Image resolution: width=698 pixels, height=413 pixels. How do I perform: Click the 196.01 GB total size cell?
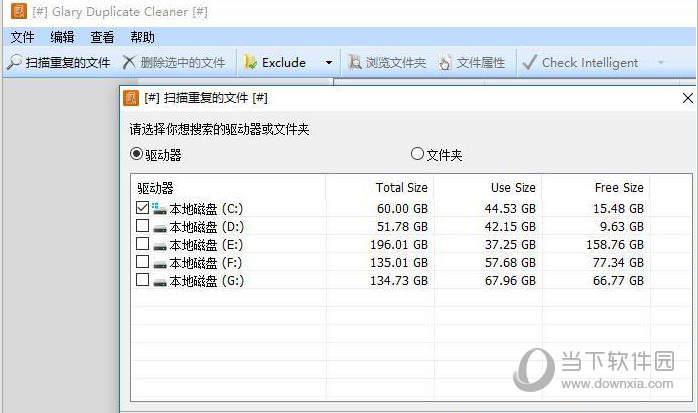[x=399, y=244]
